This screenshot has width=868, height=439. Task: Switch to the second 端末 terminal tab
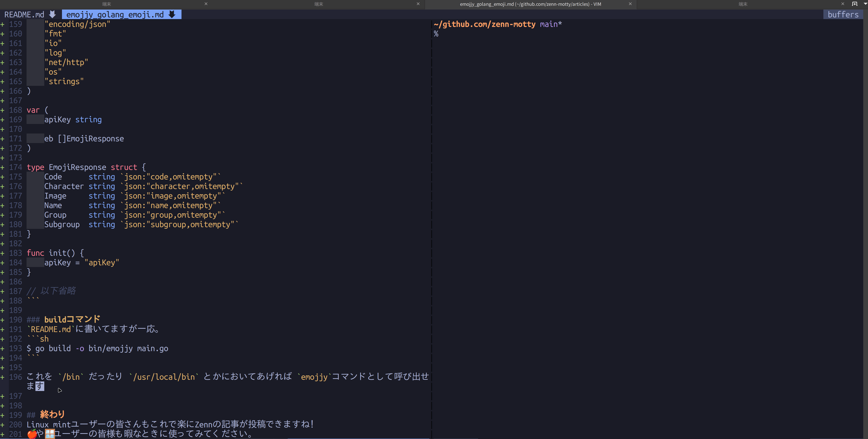pos(319,4)
